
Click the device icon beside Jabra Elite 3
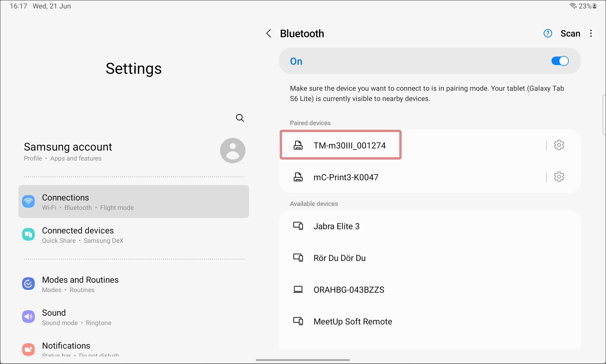(298, 226)
